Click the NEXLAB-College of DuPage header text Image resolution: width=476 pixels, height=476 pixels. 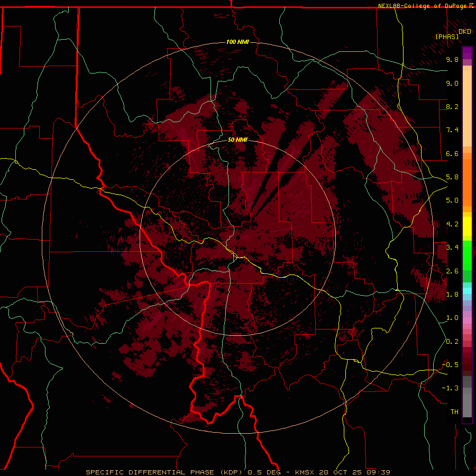point(423,6)
